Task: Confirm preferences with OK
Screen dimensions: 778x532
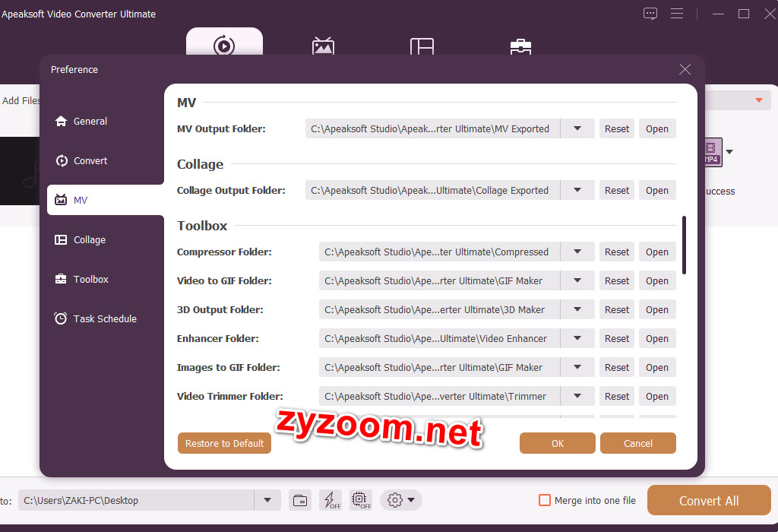Action: pyautogui.click(x=557, y=443)
